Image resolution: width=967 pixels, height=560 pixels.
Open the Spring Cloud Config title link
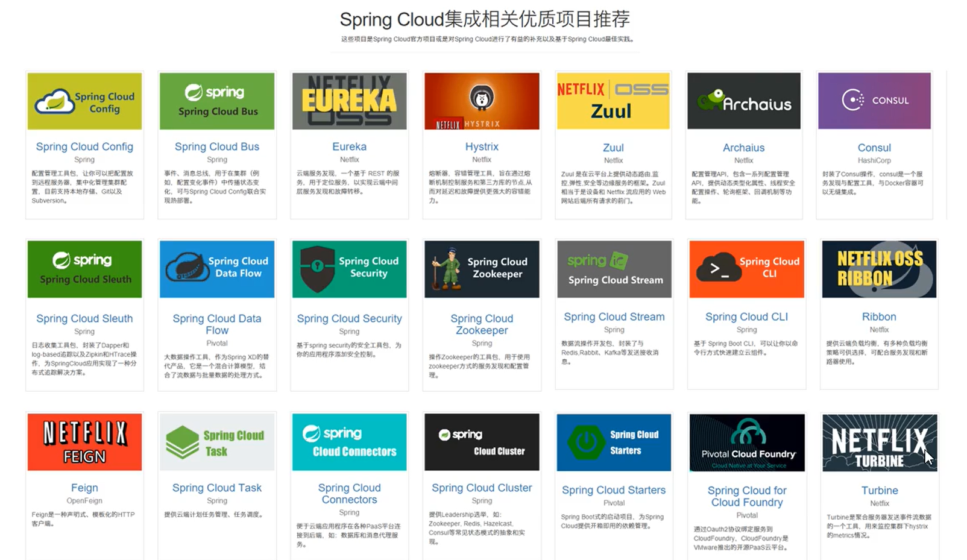pyautogui.click(x=84, y=146)
